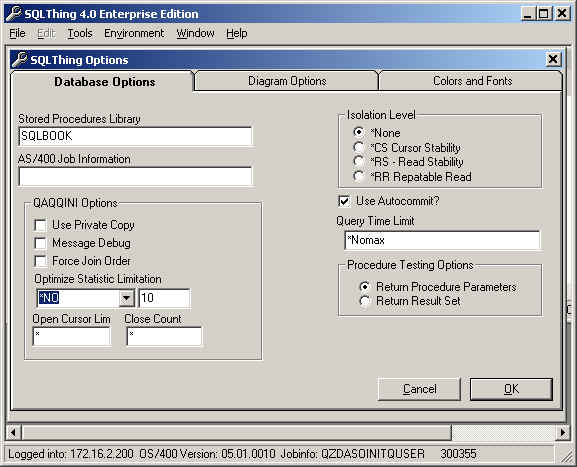577x467 pixels.
Task: Close the SQLThing Options dialog
Action: tap(553, 59)
